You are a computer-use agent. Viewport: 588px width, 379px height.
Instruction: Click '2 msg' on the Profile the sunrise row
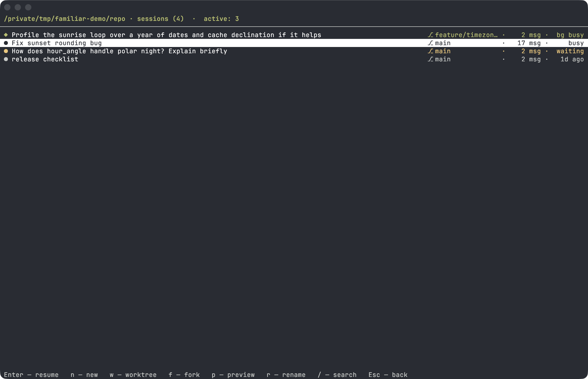531,35
